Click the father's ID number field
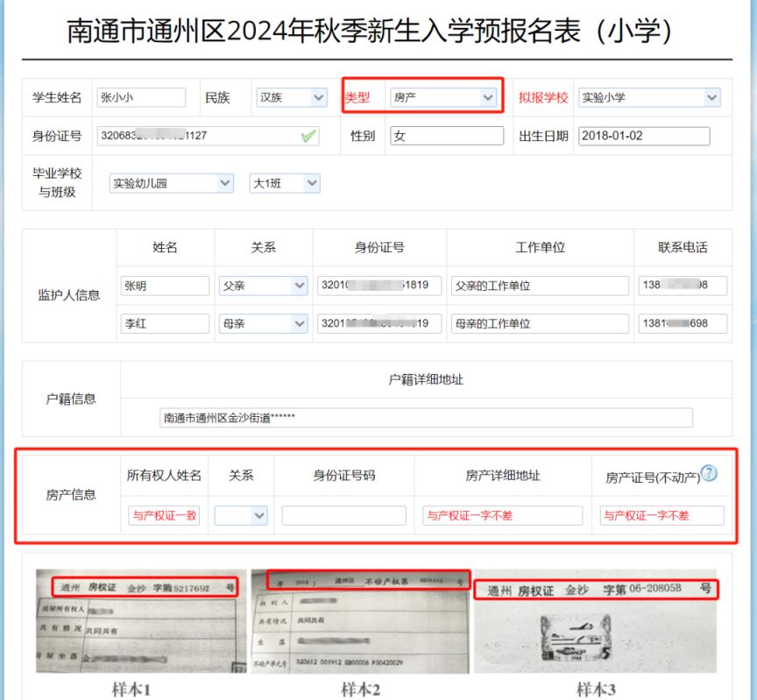The image size is (757, 700). pos(379,286)
